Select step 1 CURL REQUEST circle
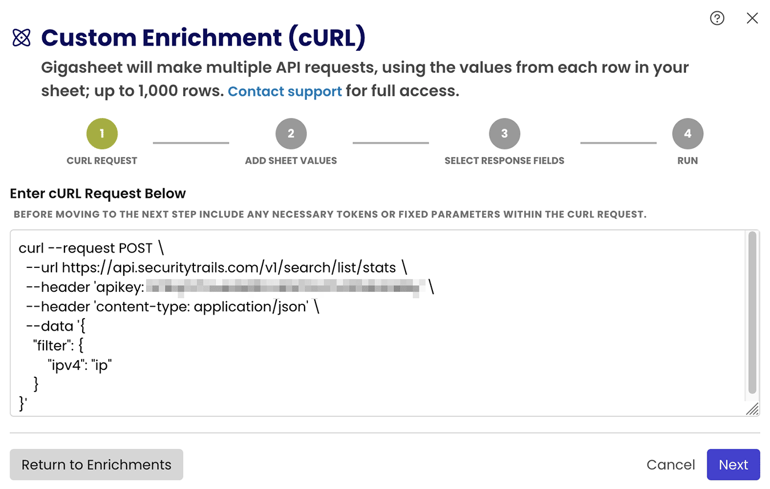Screen dimensions: 770x489 pyautogui.click(x=102, y=134)
